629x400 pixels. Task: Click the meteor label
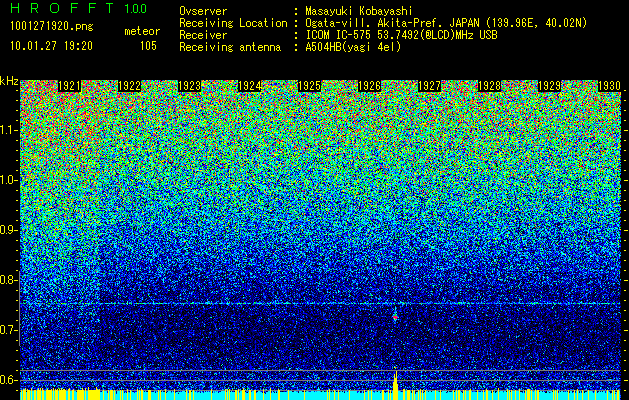click(142, 31)
